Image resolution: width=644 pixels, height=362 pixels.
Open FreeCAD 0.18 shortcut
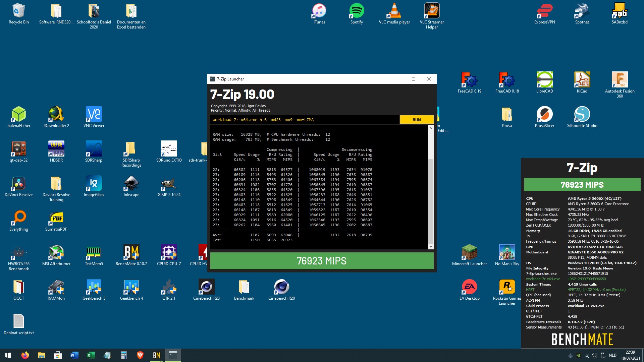click(x=507, y=83)
